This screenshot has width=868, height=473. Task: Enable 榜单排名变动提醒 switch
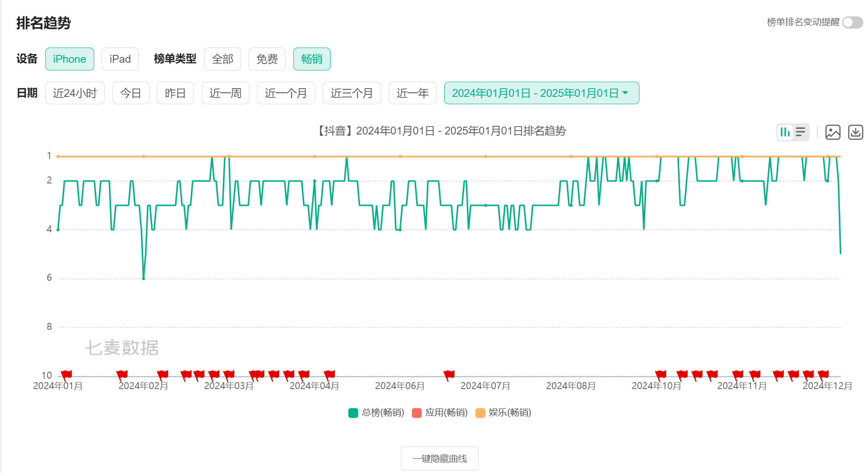852,22
